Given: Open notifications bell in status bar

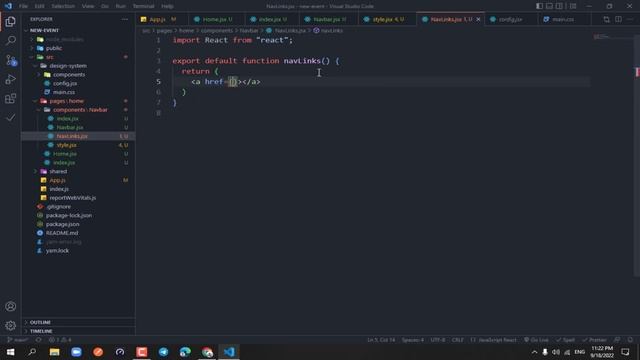Looking at the screenshot, I should coord(630,340).
